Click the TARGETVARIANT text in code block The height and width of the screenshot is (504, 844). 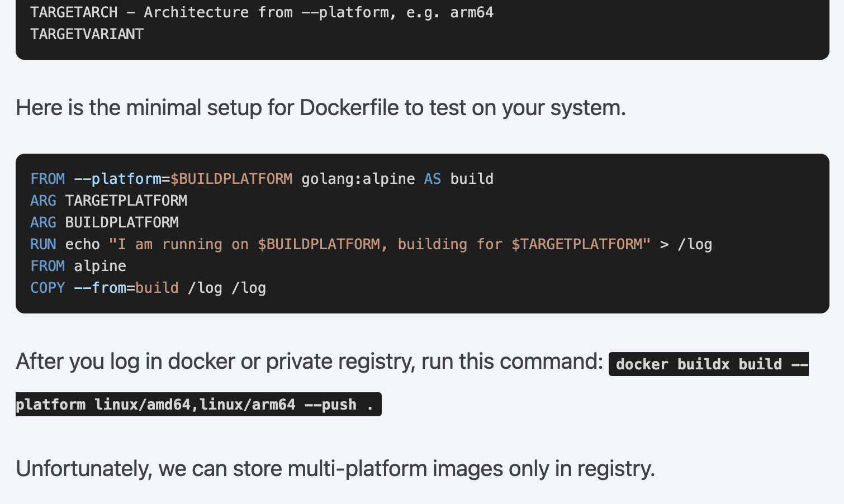87,34
